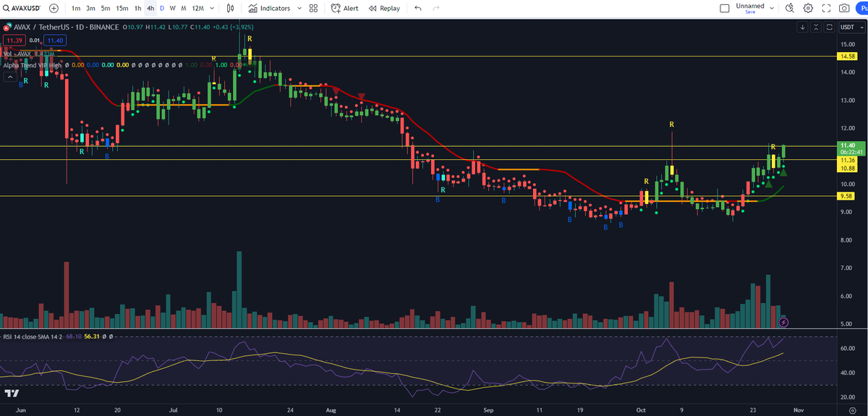Undo the last chart action
This screenshot has width=868, height=416.
[x=418, y=9]
